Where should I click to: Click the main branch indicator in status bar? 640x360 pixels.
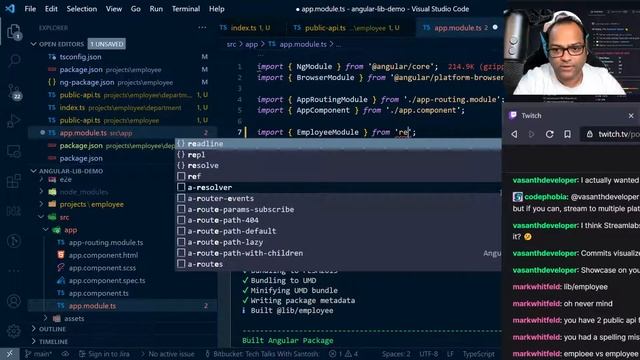pos(38,354)
